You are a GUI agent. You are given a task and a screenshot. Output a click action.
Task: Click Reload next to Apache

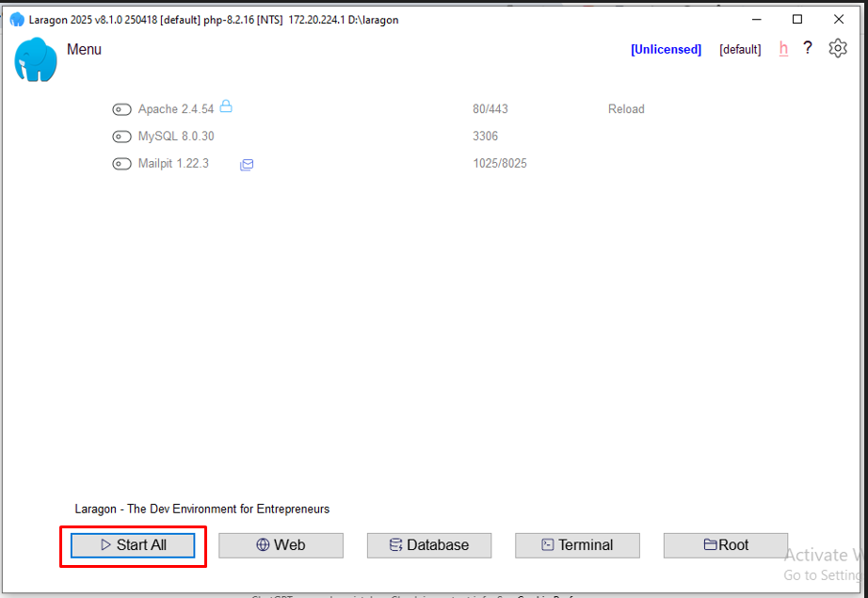[x=626, y=109]
